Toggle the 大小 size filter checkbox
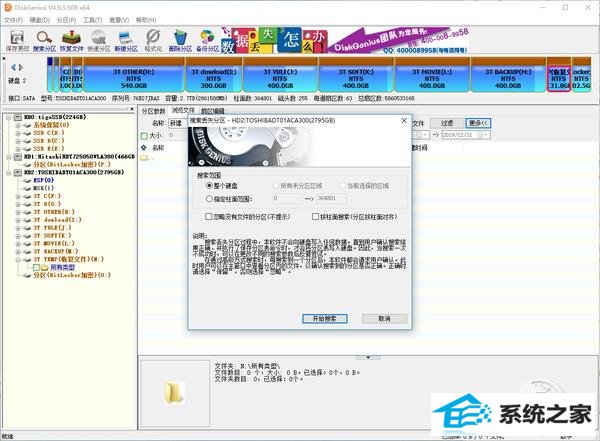Image resolution: width=600 pixels, height=441 pixels. [144, 136]
